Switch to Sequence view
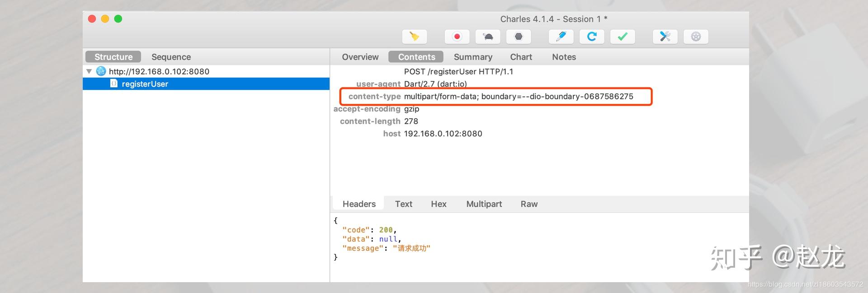This screenshot has height=293, width=868. pyautogui.click(x=171, y=57)
